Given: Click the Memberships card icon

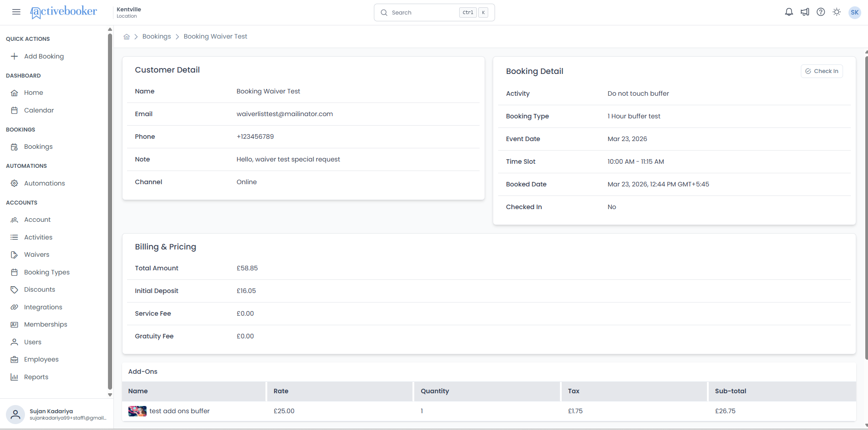Looking at the screenshot, I should (15, 324).
